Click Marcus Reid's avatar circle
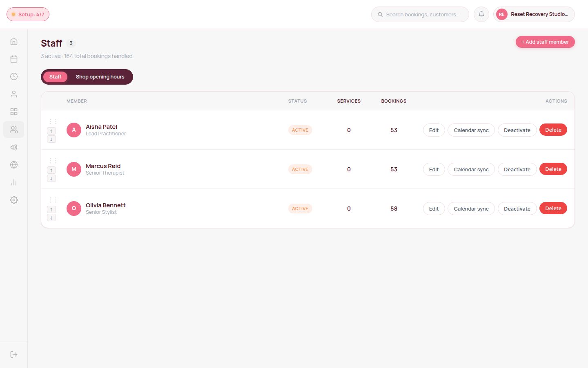 tap(74, 169)
